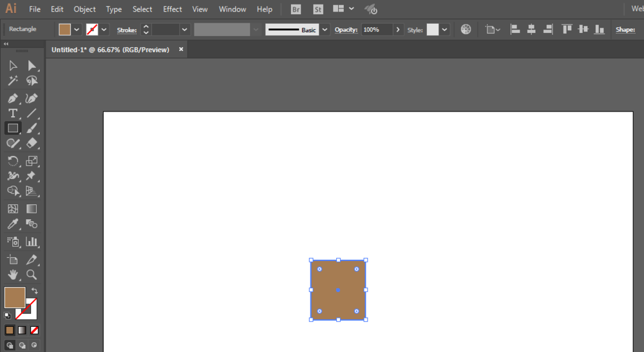Pick the Pen tool
This screenshot has height=352, width=644.
pyautogui.click(x=12, y=99)
